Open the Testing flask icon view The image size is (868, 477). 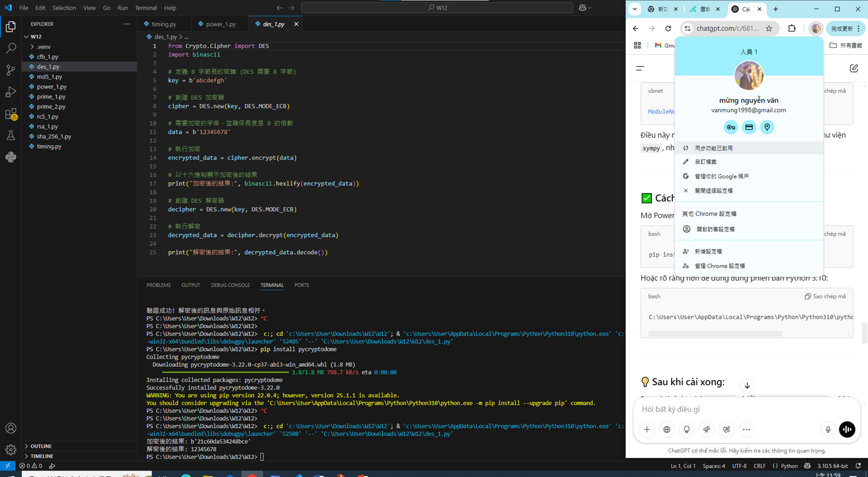coord(10,136)
